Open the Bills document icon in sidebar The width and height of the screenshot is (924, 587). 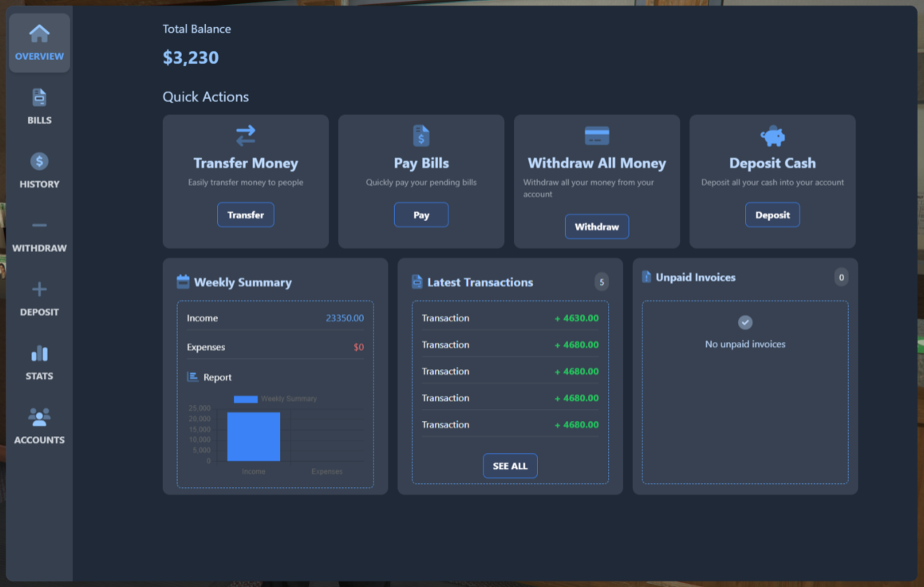pyautogui.click(x=39, y=98)
